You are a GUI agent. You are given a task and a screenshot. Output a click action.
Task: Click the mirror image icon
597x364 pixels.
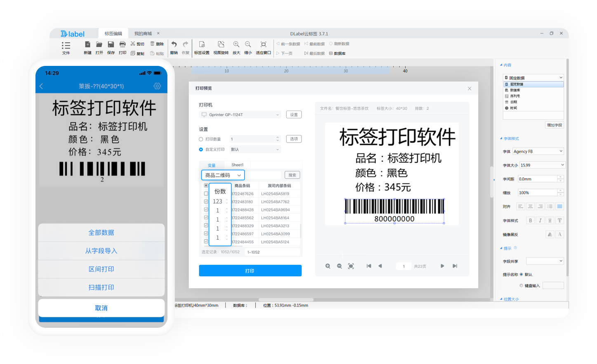[x=550, y=234]
